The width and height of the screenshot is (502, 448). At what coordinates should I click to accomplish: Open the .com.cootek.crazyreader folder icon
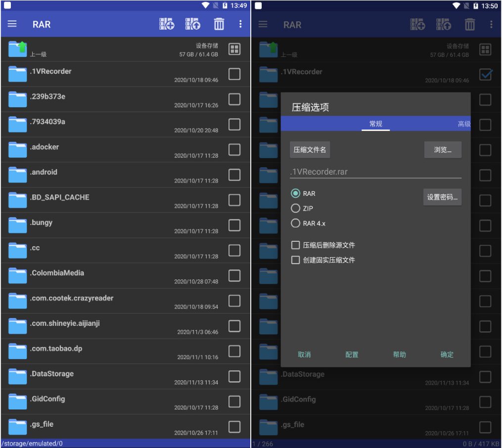pos(18,301)
